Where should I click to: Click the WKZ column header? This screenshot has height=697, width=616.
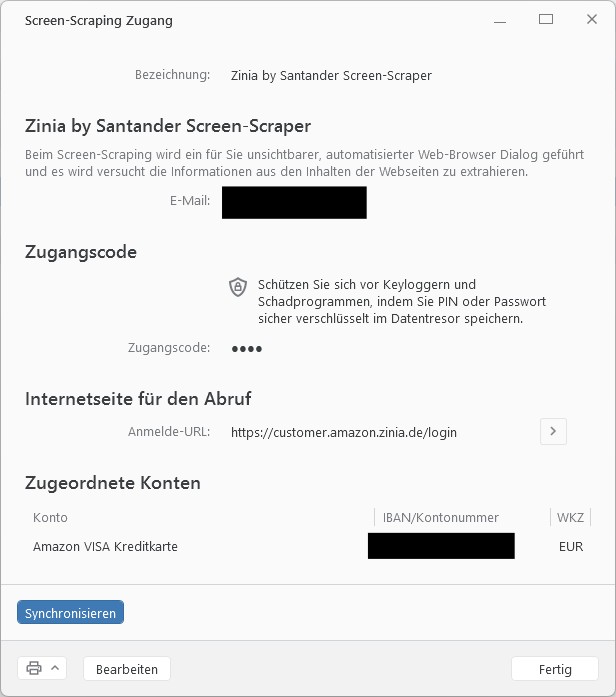570,517
